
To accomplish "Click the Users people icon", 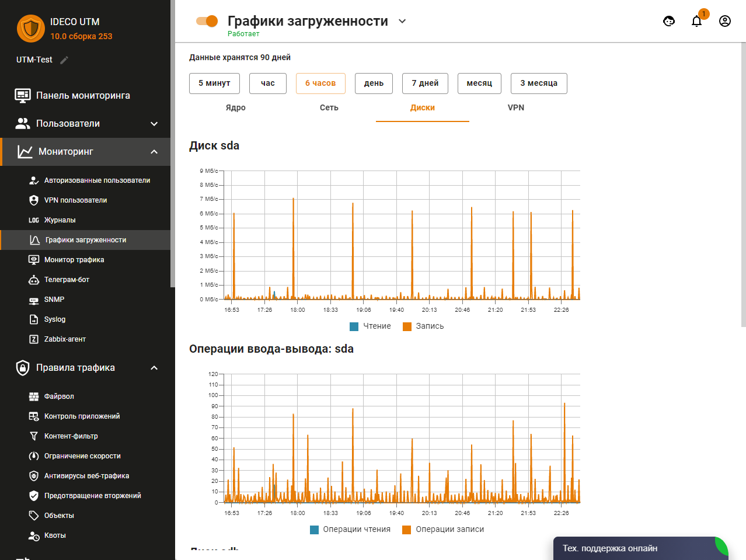I will point(23,123).
